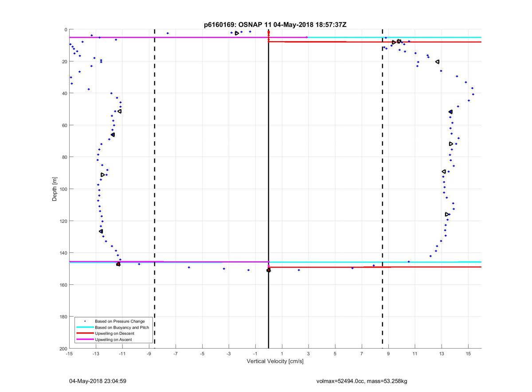
Task: Click the depth tick label '20'
Action: point(64,62)
